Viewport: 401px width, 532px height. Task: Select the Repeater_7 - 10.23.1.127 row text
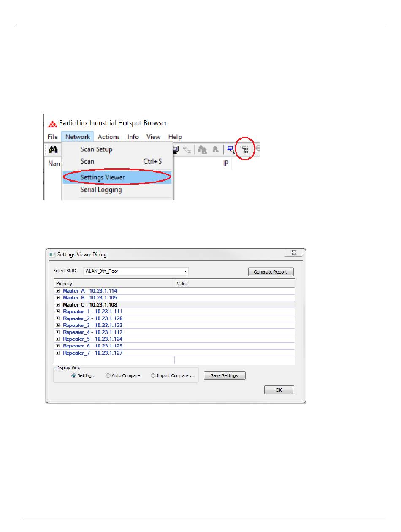coord(92,353)
